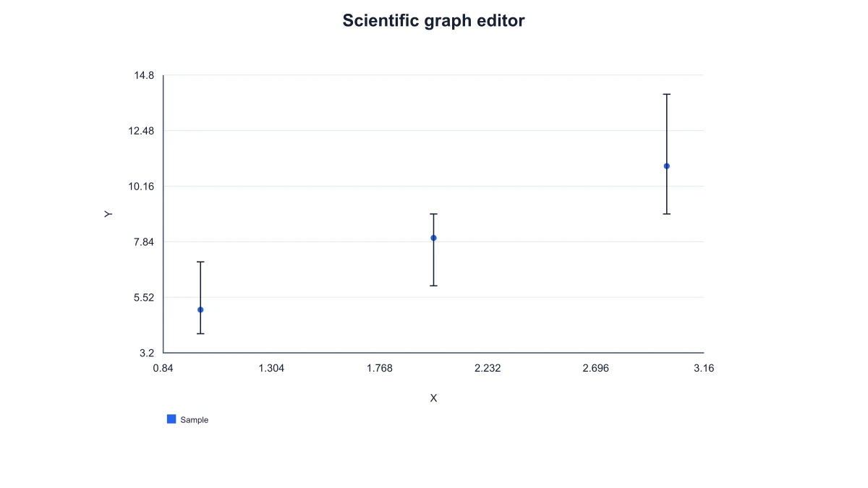Click the bottom cap of the rightmost error bar
This screenshot has width=868, height=488.
coord(667,214)
